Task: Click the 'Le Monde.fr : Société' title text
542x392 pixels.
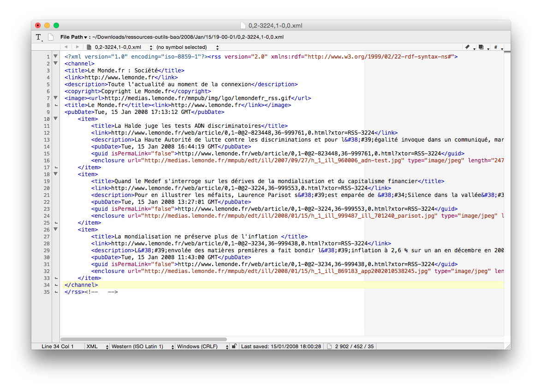Action: tap(123, 71)
